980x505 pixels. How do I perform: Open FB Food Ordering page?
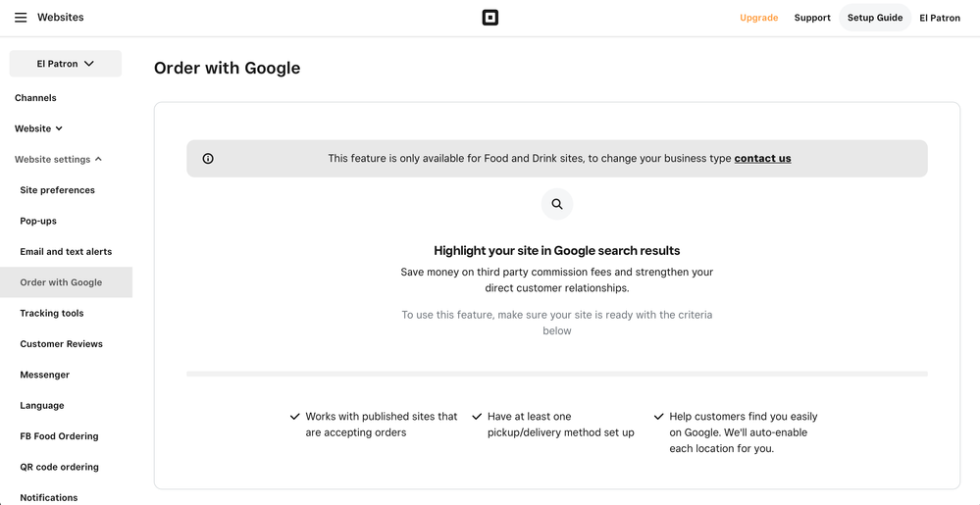tap(59, 436)
